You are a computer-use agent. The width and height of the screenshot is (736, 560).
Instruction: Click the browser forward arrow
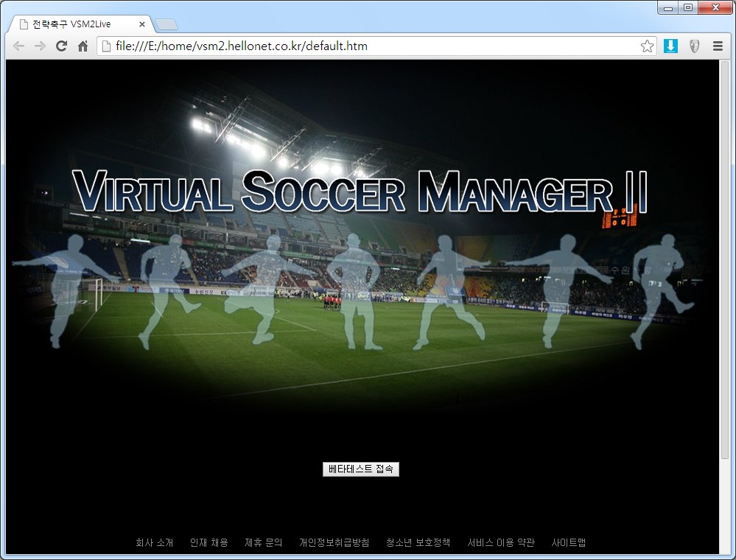(x=40, y=46)
